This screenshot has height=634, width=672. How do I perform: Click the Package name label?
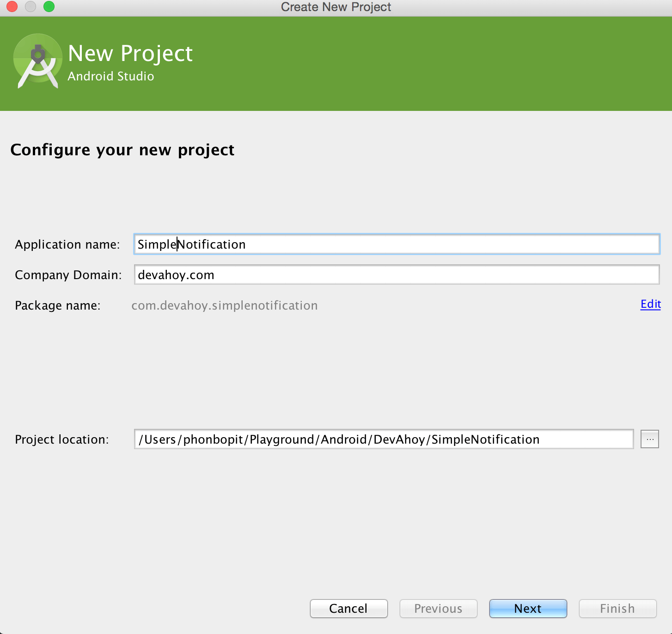(x=58, y=305)
